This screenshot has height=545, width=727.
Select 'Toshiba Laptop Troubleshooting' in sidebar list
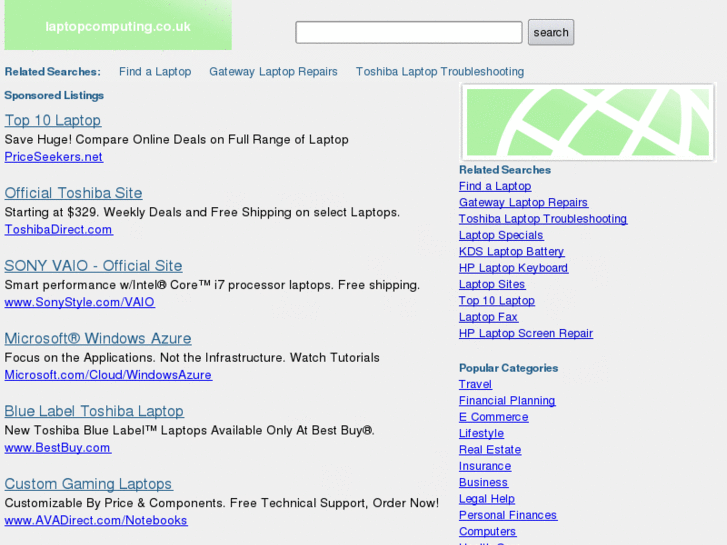[542, 219]
